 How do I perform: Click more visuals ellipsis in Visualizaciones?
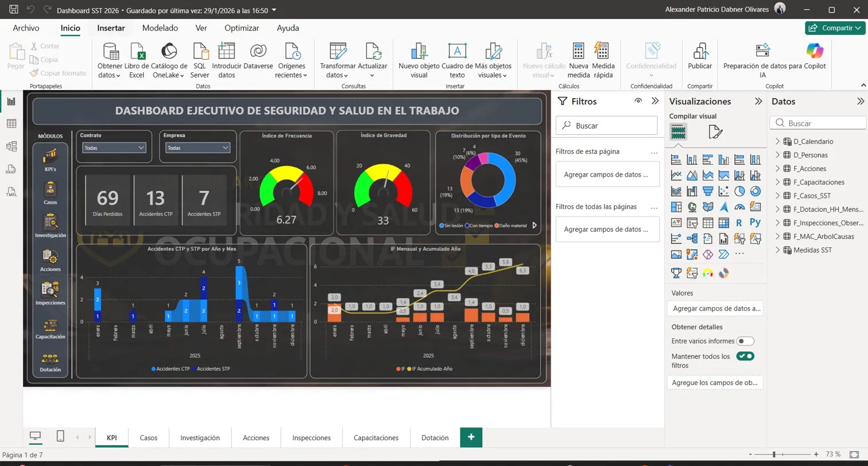click(x=740, y=254)
